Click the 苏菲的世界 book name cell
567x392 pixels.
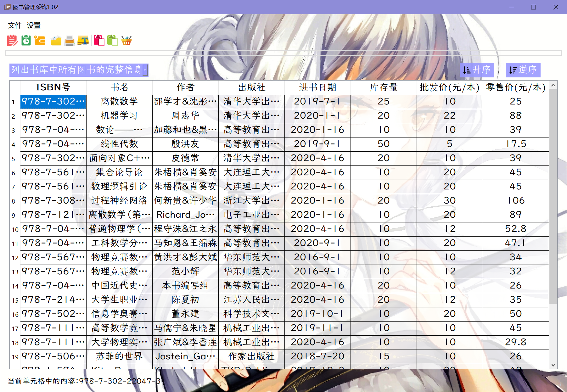pos(120,356)
